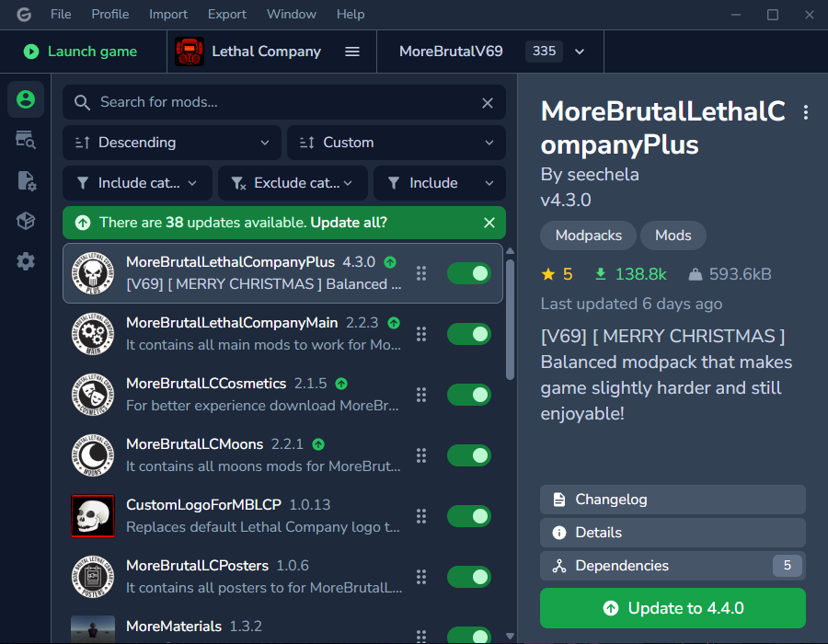Click the downloads count icon
The width and height of the screenshot is (828, 644).
601,274
